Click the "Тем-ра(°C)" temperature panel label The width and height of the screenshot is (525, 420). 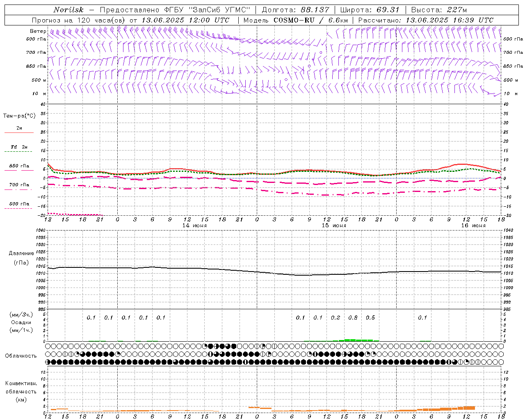tap(19, 116)
